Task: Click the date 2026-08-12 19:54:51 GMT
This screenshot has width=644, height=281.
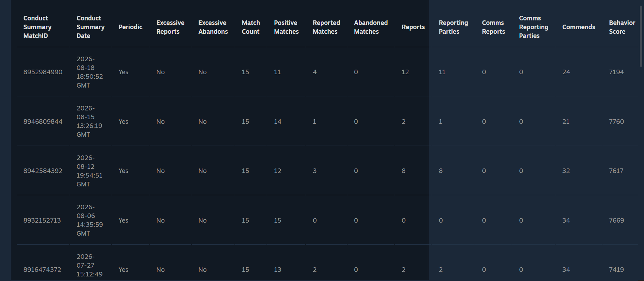Action: [89, 171]
